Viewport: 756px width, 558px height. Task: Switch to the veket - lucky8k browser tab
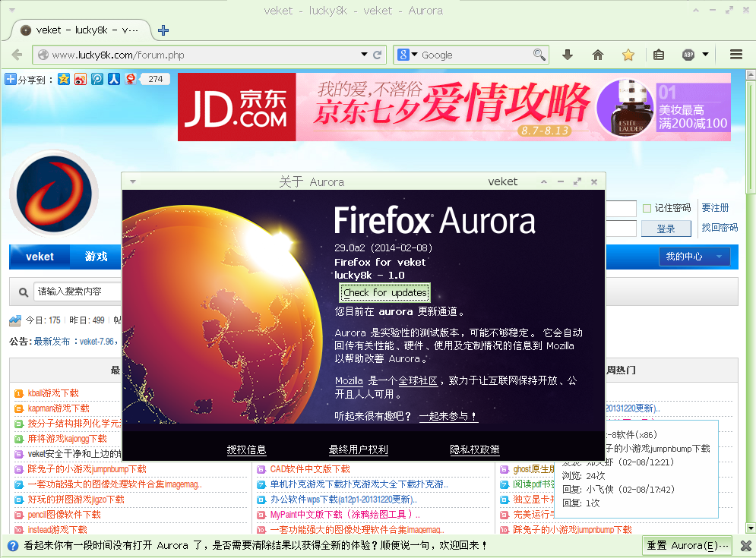[x=80, y=30]
